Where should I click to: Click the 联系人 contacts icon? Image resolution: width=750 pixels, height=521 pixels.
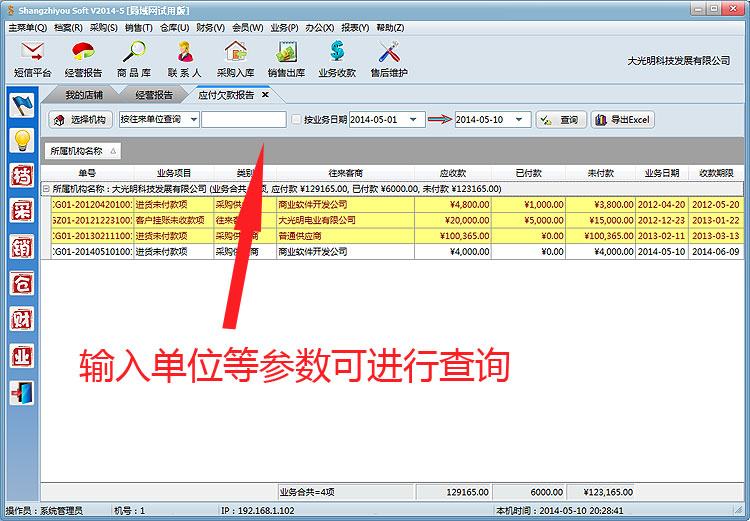tap(185, 53)
